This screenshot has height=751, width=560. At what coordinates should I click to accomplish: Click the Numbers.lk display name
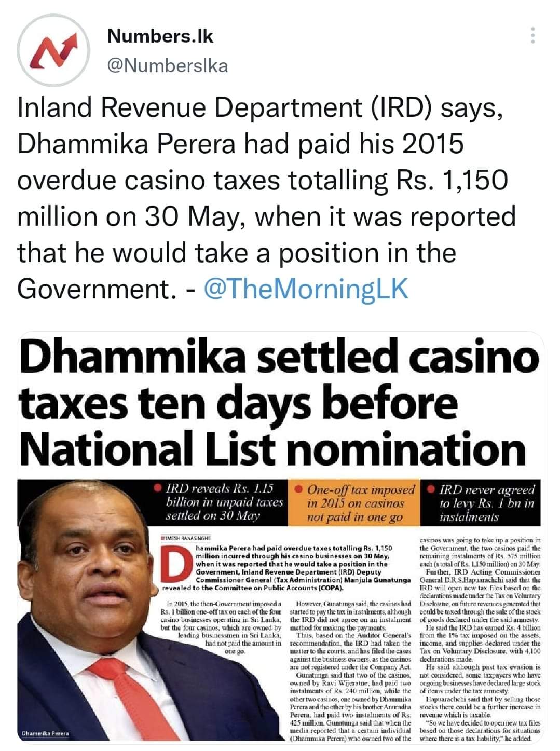[160, 36]
